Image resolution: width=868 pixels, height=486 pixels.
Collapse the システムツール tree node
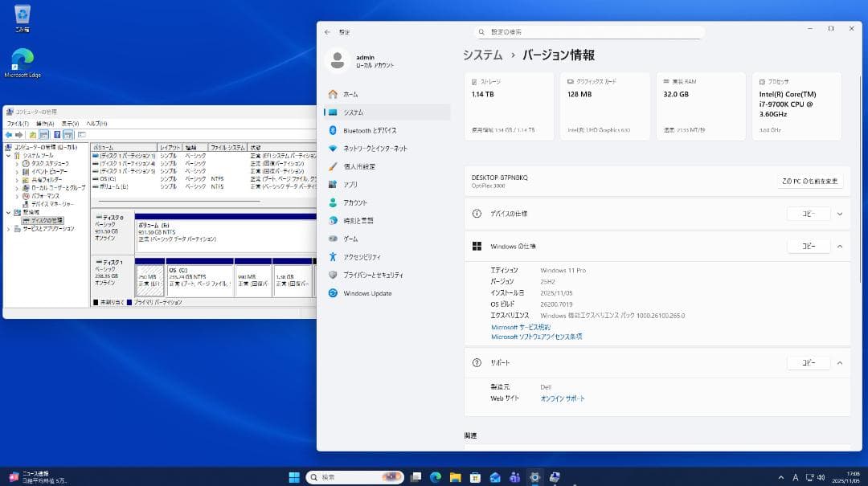(7, 155)
